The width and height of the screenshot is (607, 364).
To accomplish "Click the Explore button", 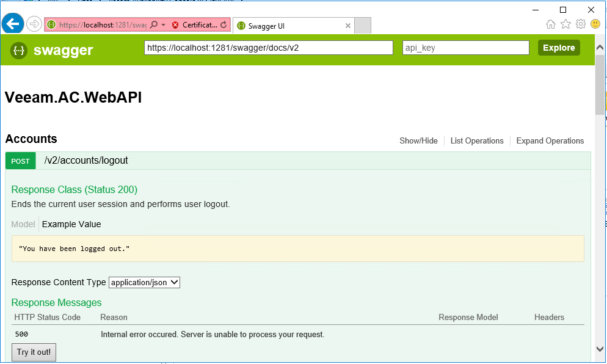I will click(559, 48).
